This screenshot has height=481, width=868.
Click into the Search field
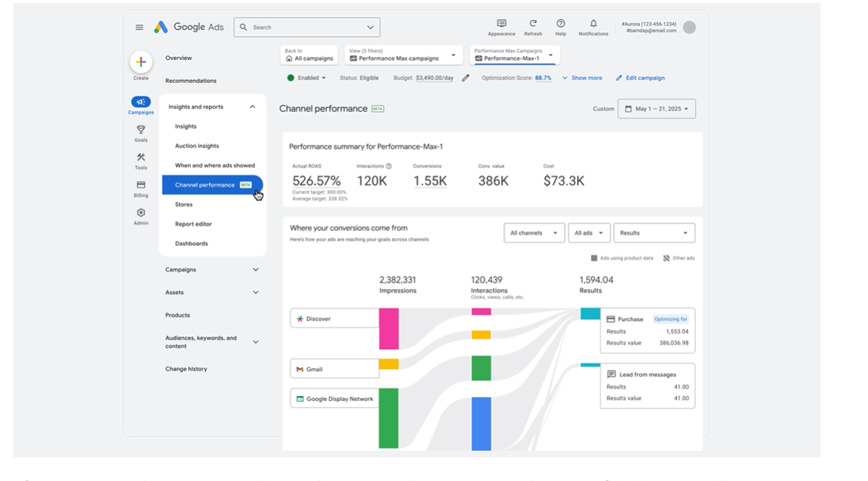[307, 27]
